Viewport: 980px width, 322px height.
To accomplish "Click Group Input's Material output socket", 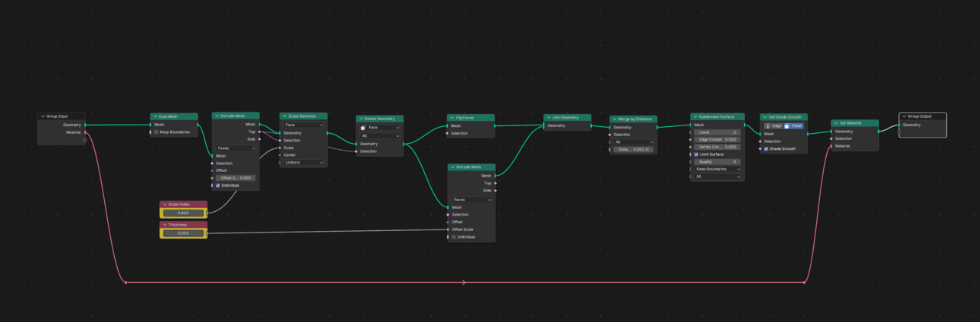I will [85, 132].
